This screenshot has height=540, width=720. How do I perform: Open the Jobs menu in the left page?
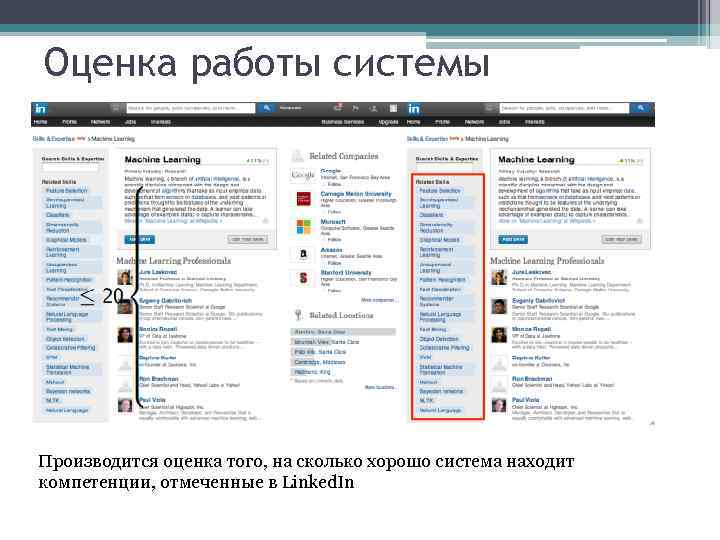click(x=130, y=122)
